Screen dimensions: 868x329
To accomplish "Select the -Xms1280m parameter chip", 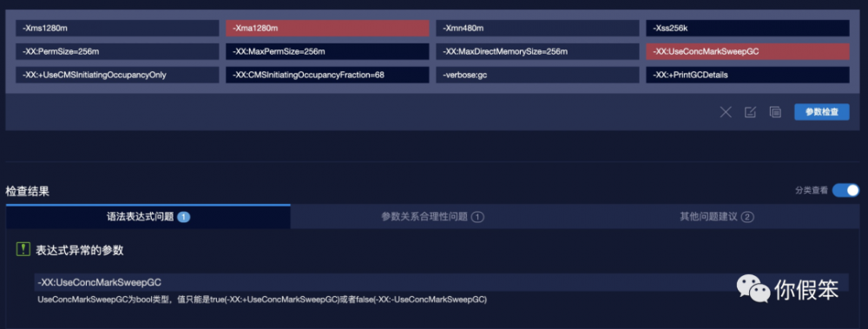I will click(118, 29).
